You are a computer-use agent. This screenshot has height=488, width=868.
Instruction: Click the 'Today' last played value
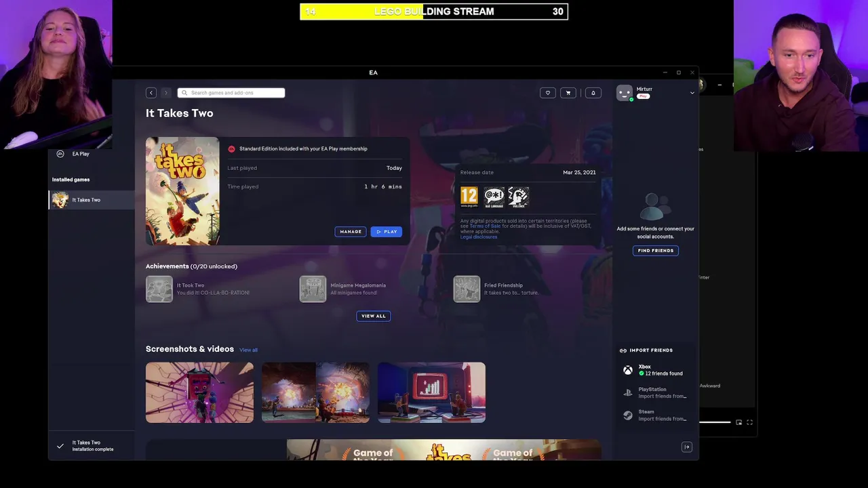point(394,168)
